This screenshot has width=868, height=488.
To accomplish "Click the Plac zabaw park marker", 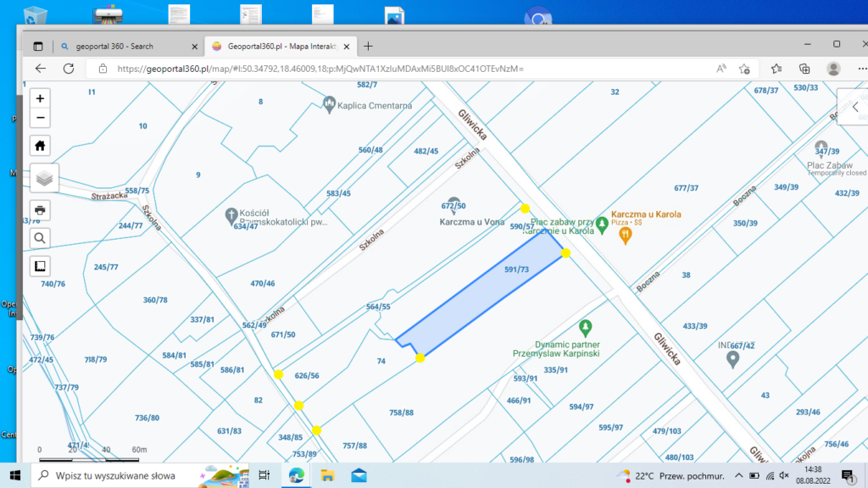I will coord(602,225).
